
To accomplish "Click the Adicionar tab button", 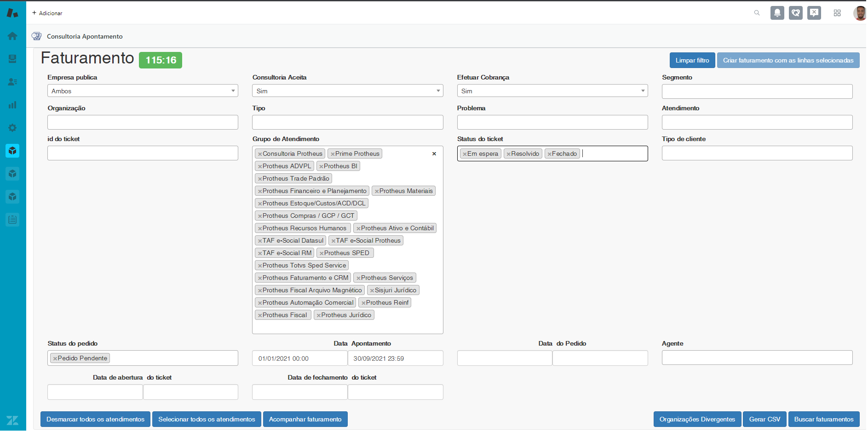I will [x=47, y=13].
